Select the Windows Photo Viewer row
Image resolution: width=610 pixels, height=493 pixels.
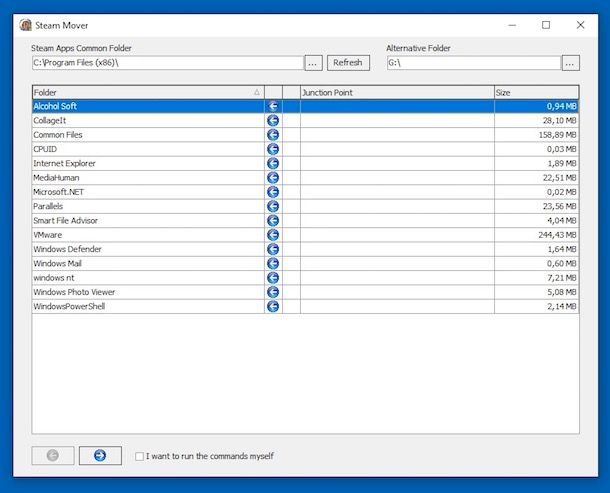(146, 292)
